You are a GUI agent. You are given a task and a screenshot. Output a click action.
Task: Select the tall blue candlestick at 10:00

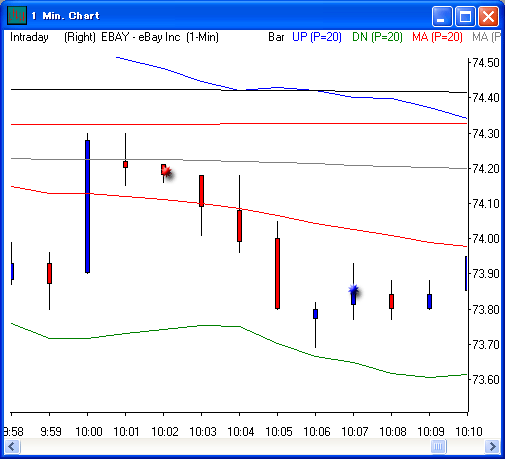click(87, 207)
